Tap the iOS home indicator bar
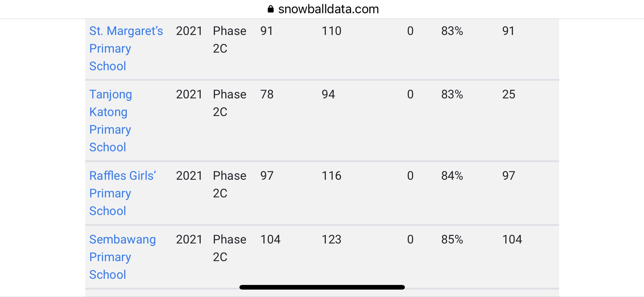The image size is (644, 297). 322,287
